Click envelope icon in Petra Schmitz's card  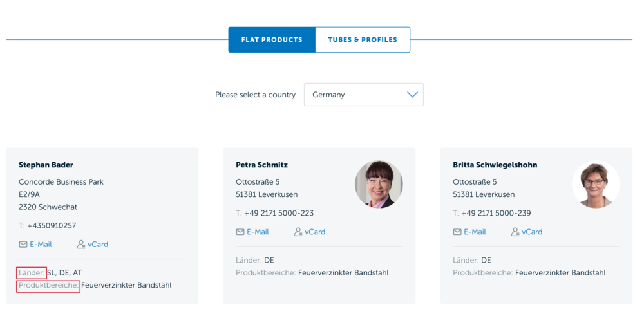pos(240,232)
